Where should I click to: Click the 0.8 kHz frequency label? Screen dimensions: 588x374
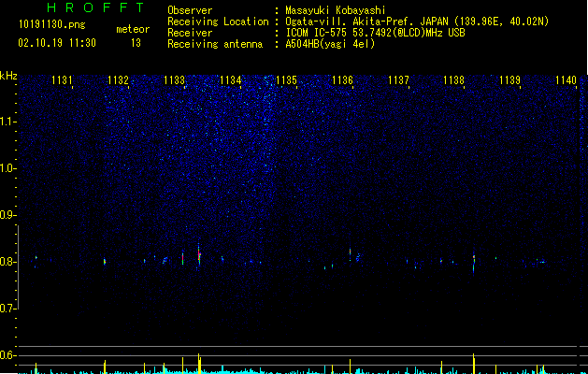click(8, 262)
